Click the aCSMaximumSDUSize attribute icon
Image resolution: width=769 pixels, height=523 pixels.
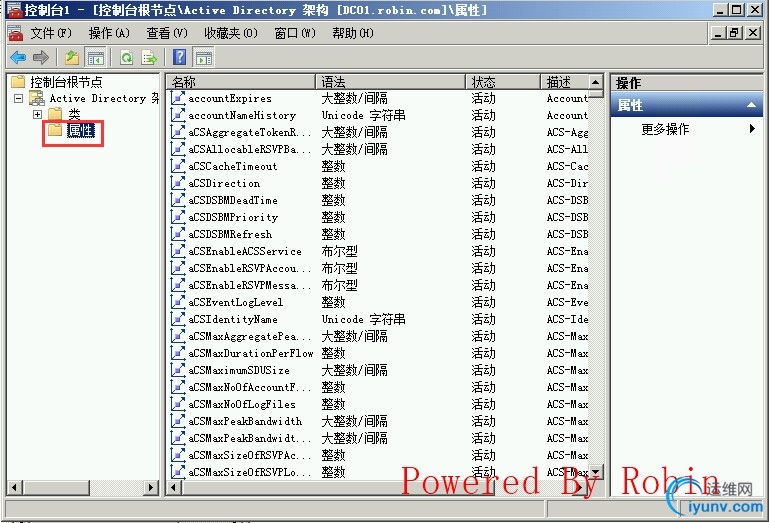click(178, 370)
